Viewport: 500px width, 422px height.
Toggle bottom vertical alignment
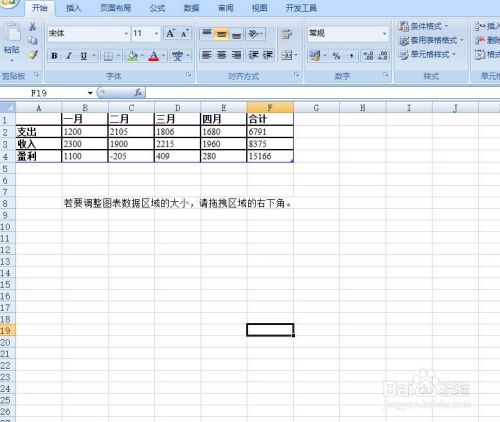236,34
